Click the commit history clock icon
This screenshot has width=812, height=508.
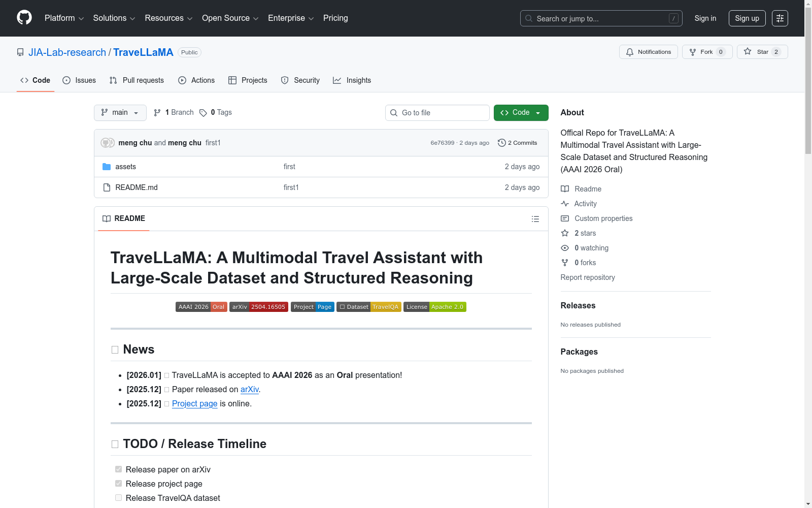click(502, 143)
